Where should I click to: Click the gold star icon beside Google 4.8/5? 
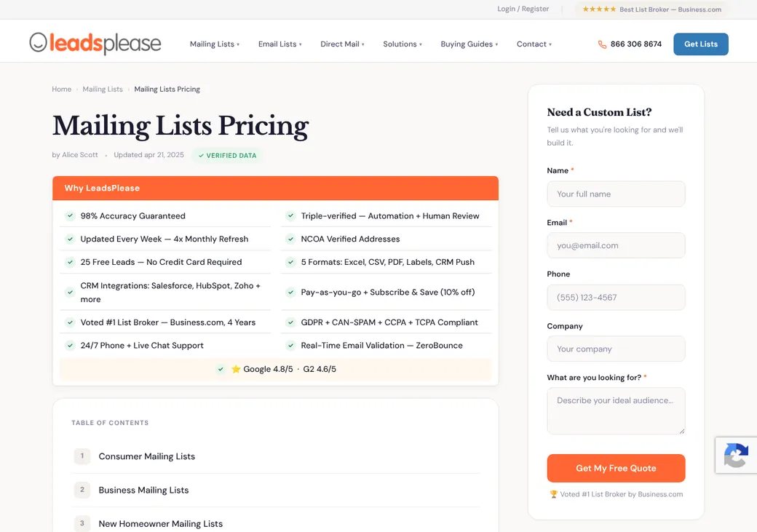coord(236,369)
